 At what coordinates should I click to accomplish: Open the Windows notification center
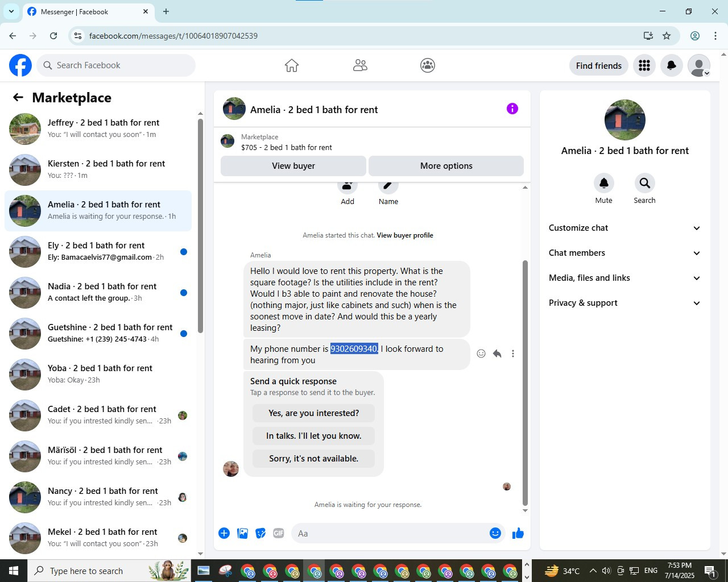(710, 571)
